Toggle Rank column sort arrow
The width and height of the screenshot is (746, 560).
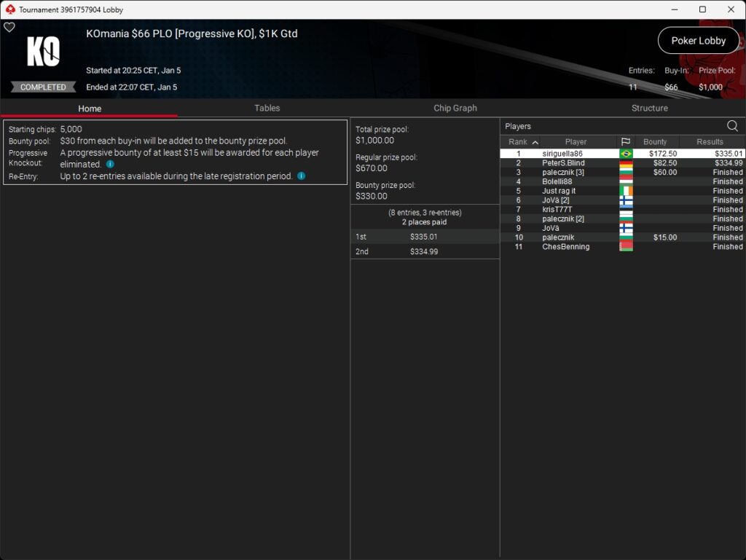(535, 142)
